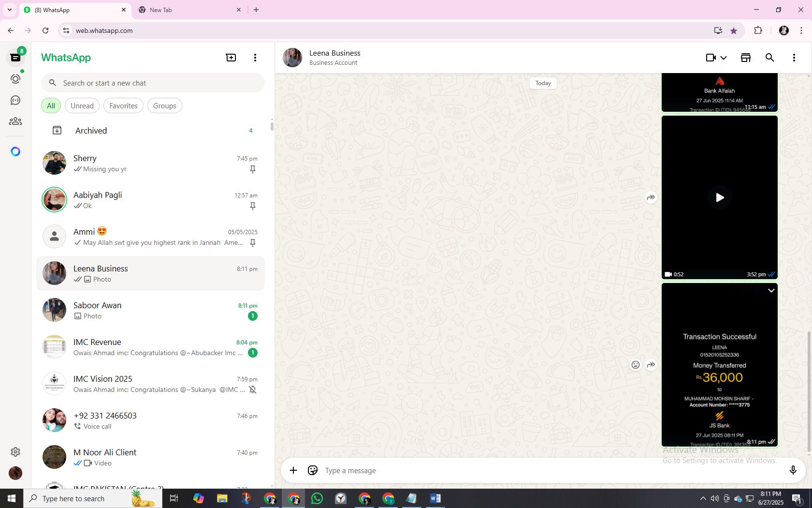Open the M Noor Ali Client chat
Screen dimensions: 812x508
[151, 458]
